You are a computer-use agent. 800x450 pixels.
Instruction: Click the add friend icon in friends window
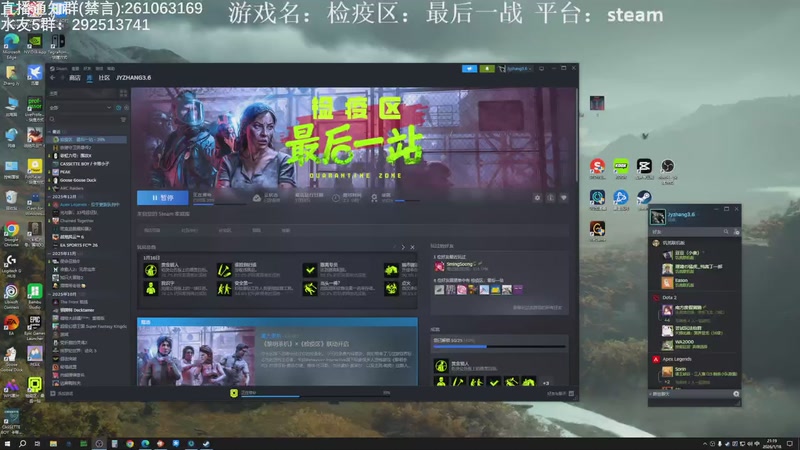[736, 232]
